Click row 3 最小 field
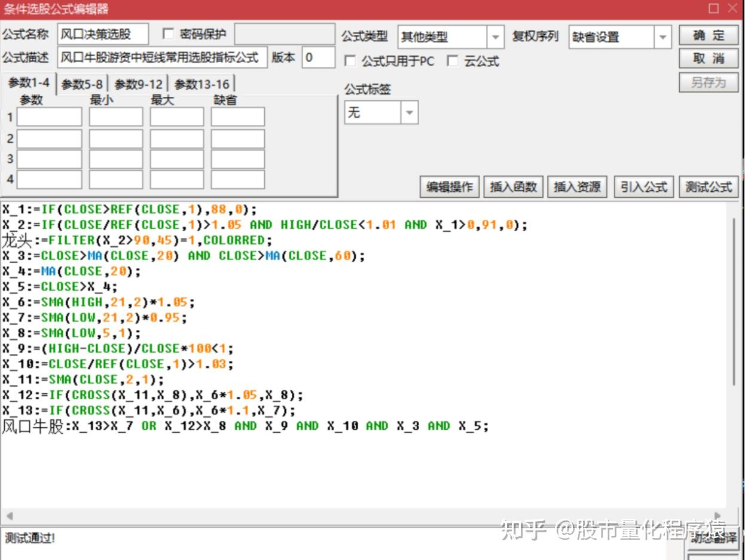Viewport: 745px width, 560px height. 116,159
